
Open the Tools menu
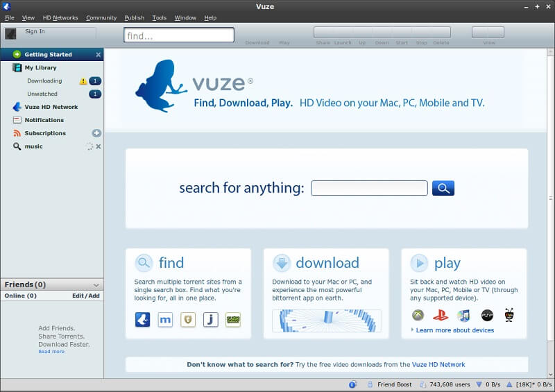tap(159, 17)
